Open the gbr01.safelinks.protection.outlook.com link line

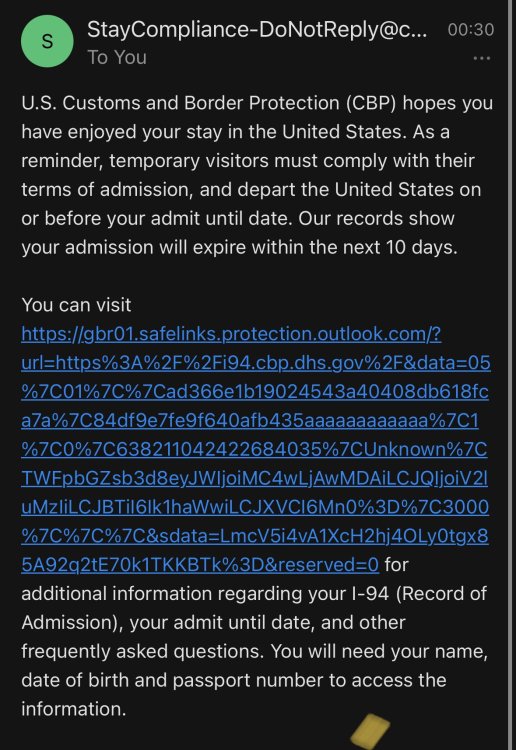[231, 334]
